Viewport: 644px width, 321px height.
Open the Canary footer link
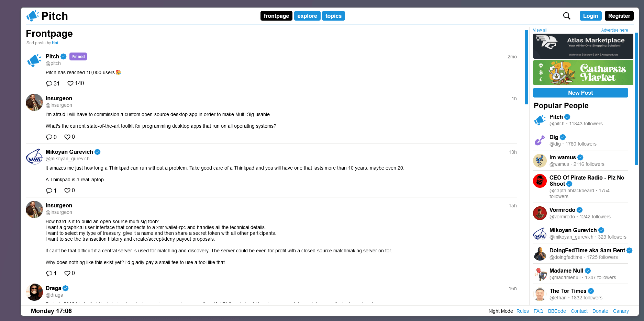coord(621,311)
